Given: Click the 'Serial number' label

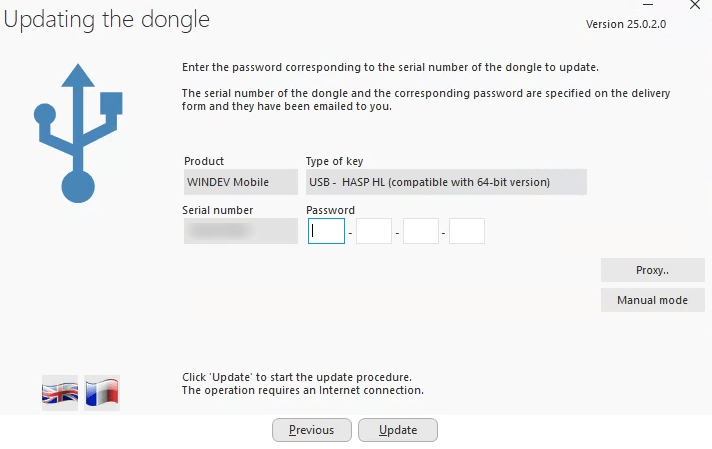Looking at the screenshot, I should [217, 210].
